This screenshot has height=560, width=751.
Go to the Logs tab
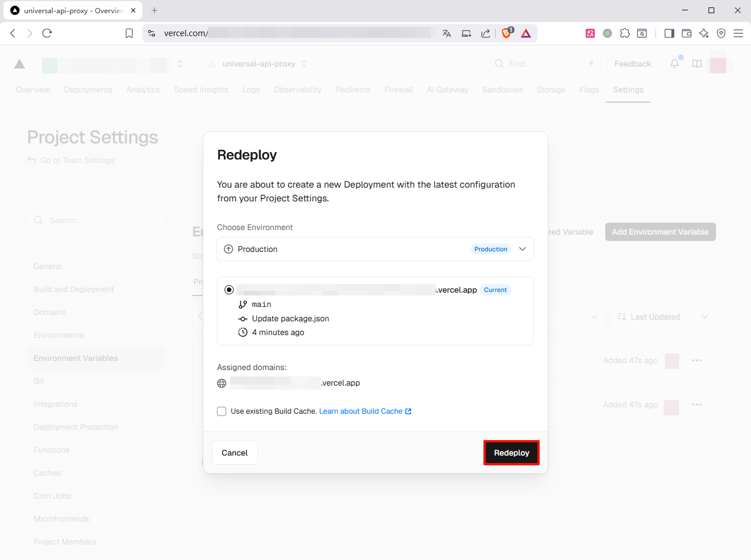(x=251, y=90)
